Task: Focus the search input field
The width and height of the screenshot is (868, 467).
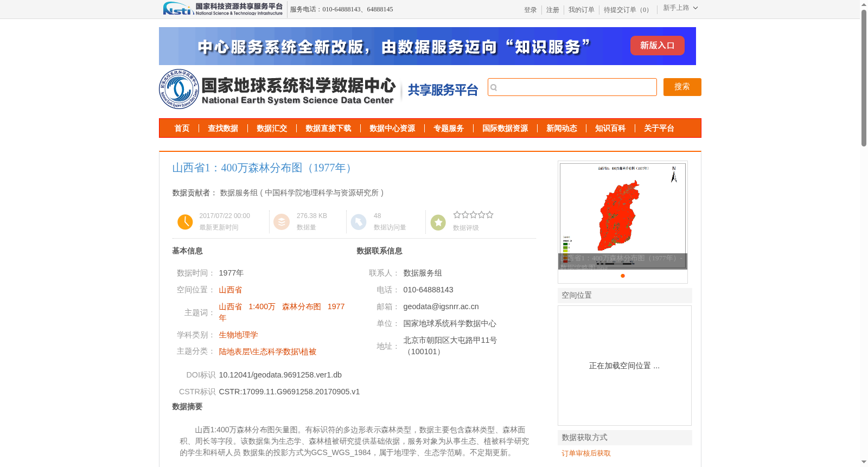Action: [x=572, y=87]
